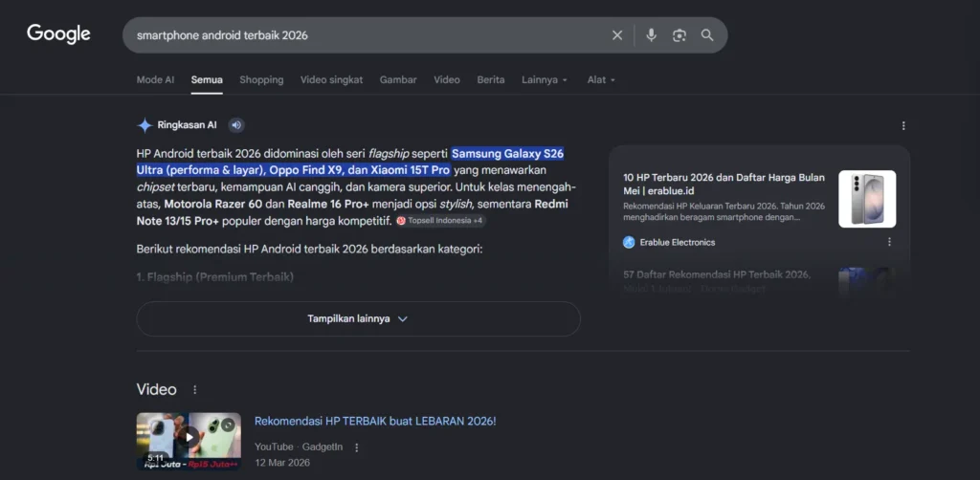Screen dimensions: 980x480
Task: Expand summary with Tampilkan lainnya
Action: pos(358,318)
